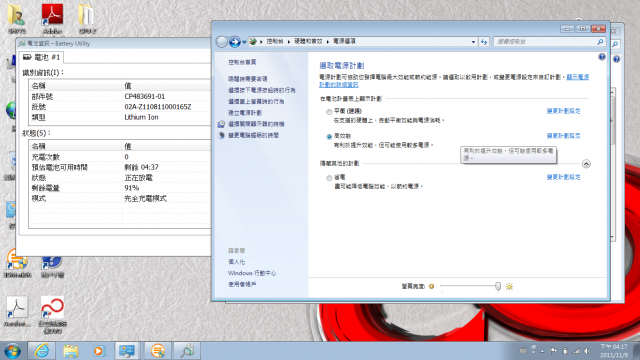Select the 平衡 (建議) power plan radio
Image resolution: width=640 pixels, height=360 pixels.
click(329, 112)
